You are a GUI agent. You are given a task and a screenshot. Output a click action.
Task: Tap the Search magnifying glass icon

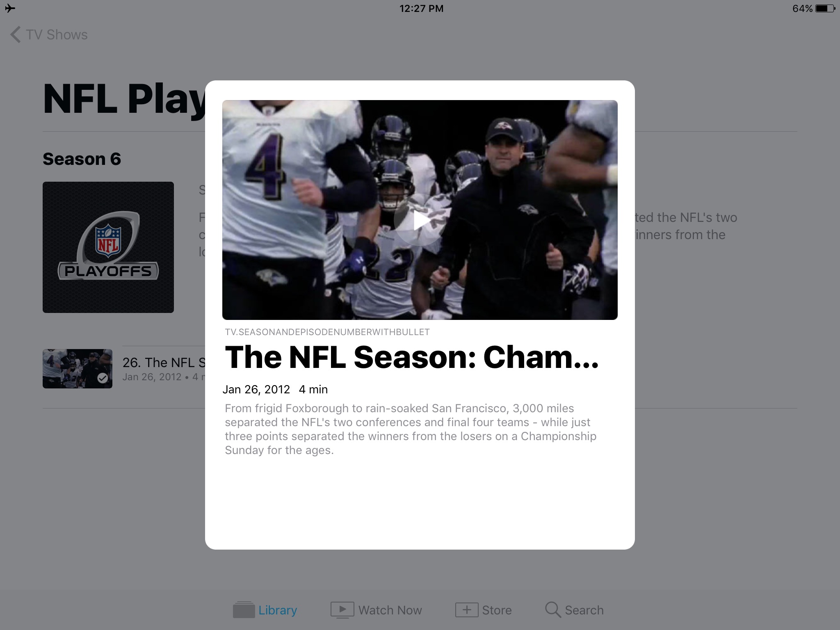pos(552,610)
